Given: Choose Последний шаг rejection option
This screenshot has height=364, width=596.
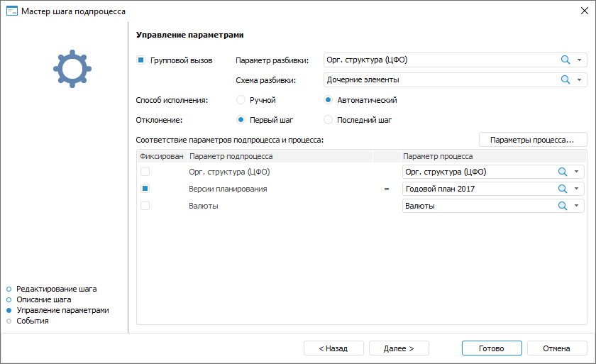Looking at the screenshot, I should (329, 120).
